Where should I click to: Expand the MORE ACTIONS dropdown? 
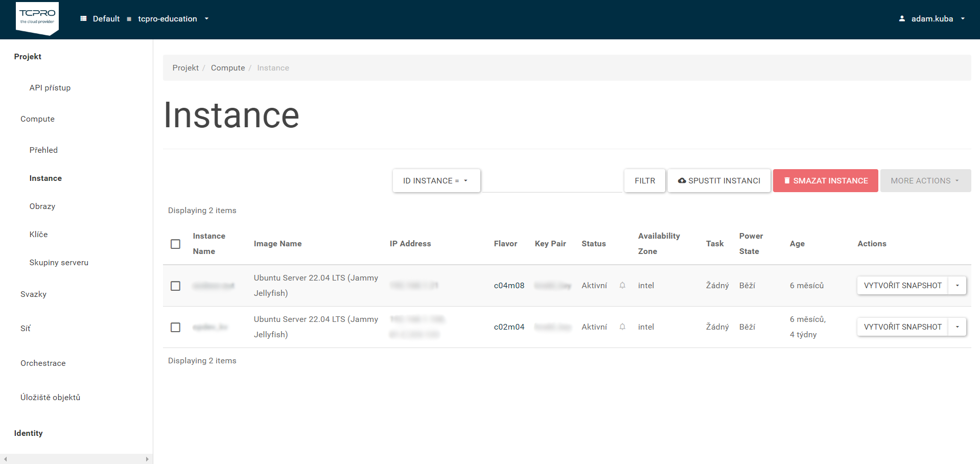coord(925,180)
